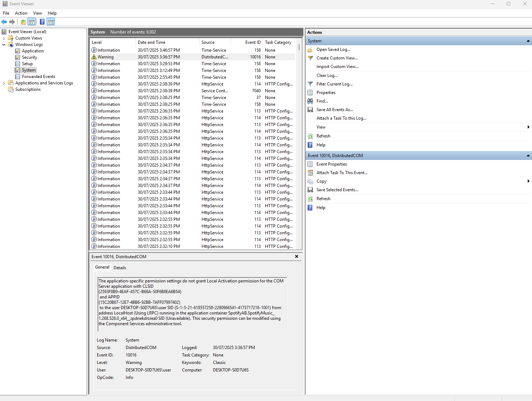The image size is (532, 401).
Task: Open the File menu
Action: click(x=6, y=13)
